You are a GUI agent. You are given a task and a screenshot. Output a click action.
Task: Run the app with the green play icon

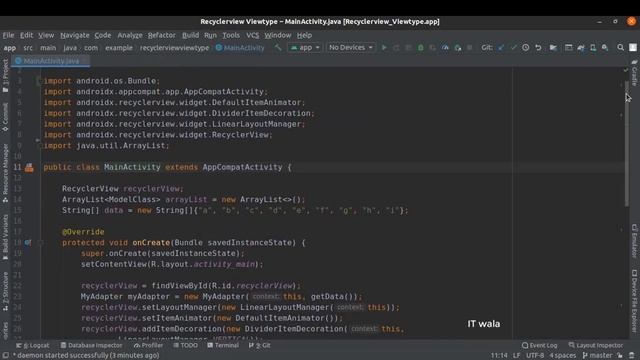click(384, 48)
